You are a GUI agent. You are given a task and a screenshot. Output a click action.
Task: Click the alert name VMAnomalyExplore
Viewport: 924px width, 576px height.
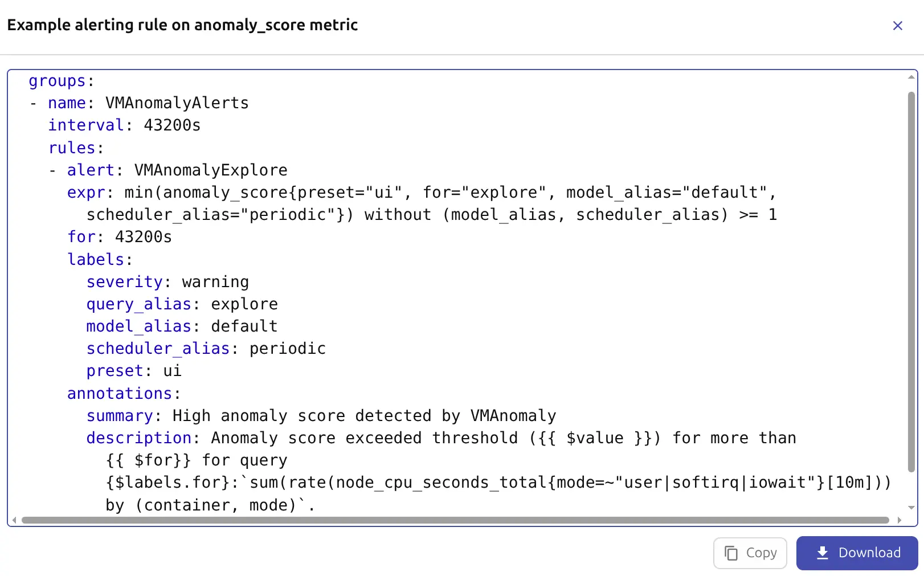click(x=210, y=169)
